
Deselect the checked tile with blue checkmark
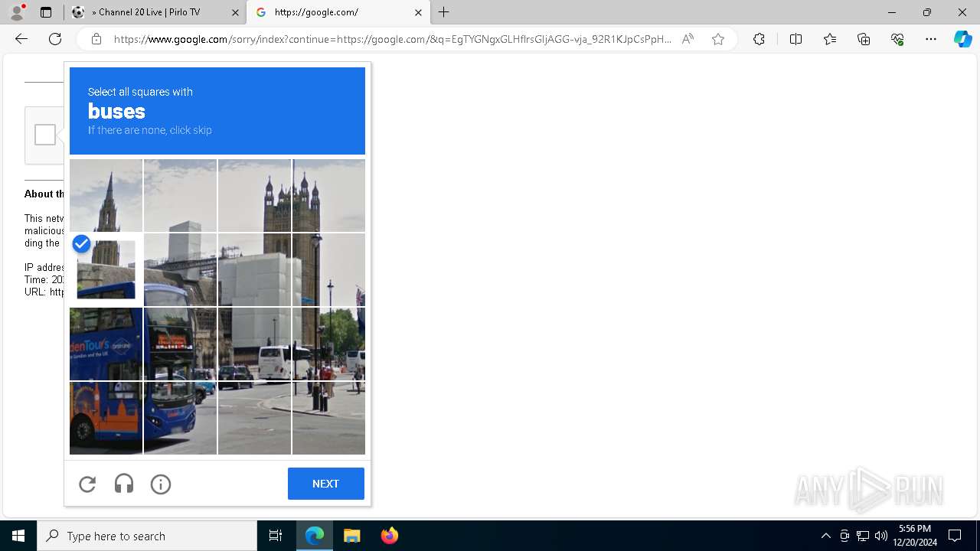point(106,269)
